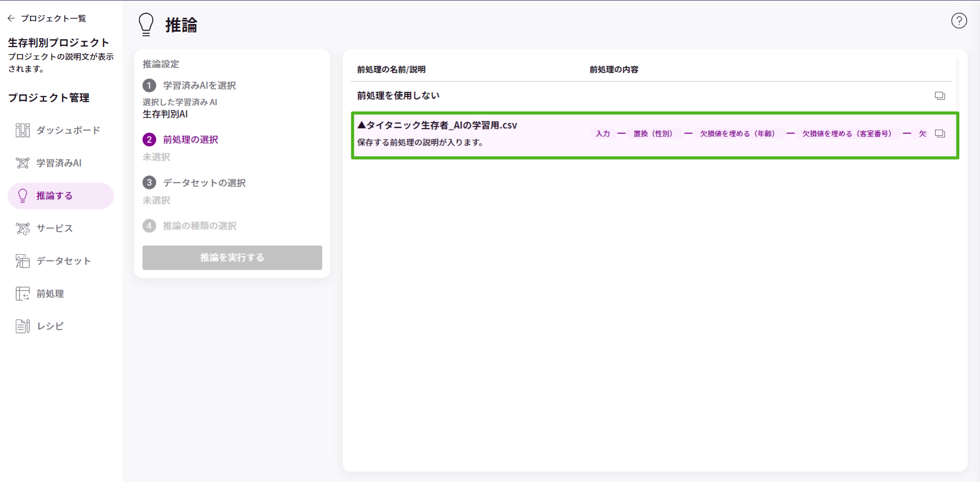Viewport: 980px width, 482px height.
Task: Open サービス menu item
Action: click(55, 229)
